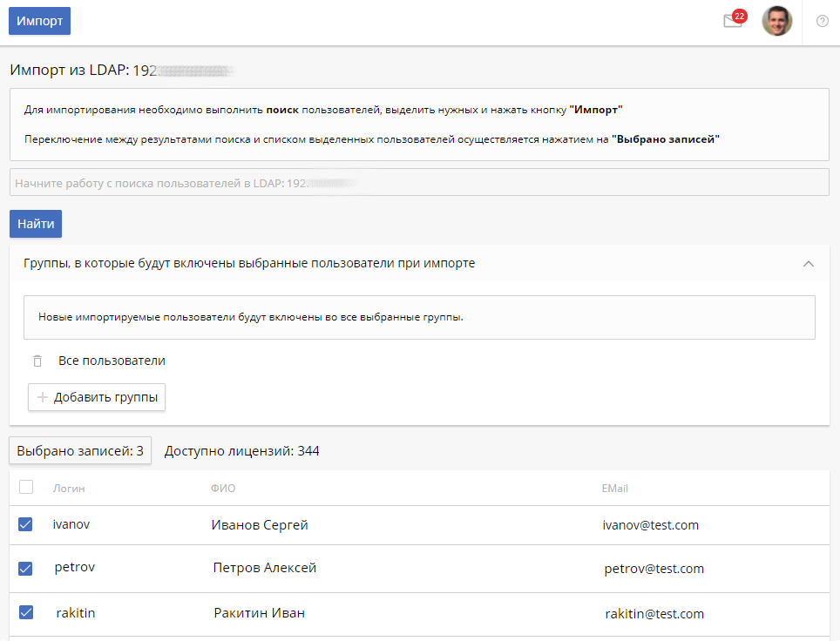Viewport: 840px width, 641px height.
Task: Select the 'ivanov' login cell
Action: click(x=71, y=524)
